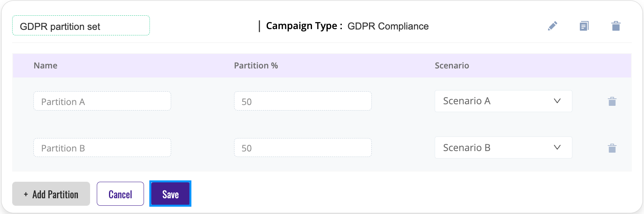The height and width of the screenshot is (214, 644).
Task: Click the pencil edit icon
Action: [553, 26]
